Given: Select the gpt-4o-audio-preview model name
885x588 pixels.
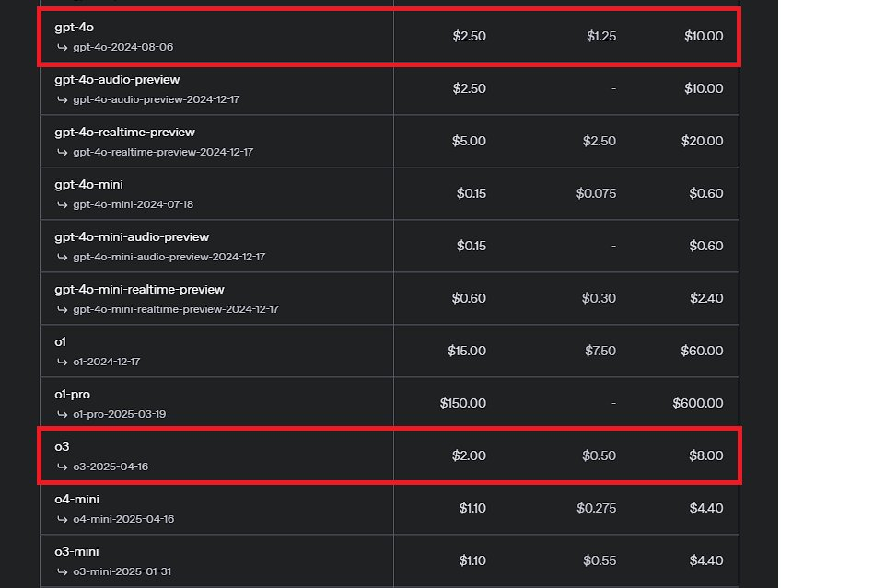Looking at the screenshot, I should pyautogui.click(x=117, y=79).
